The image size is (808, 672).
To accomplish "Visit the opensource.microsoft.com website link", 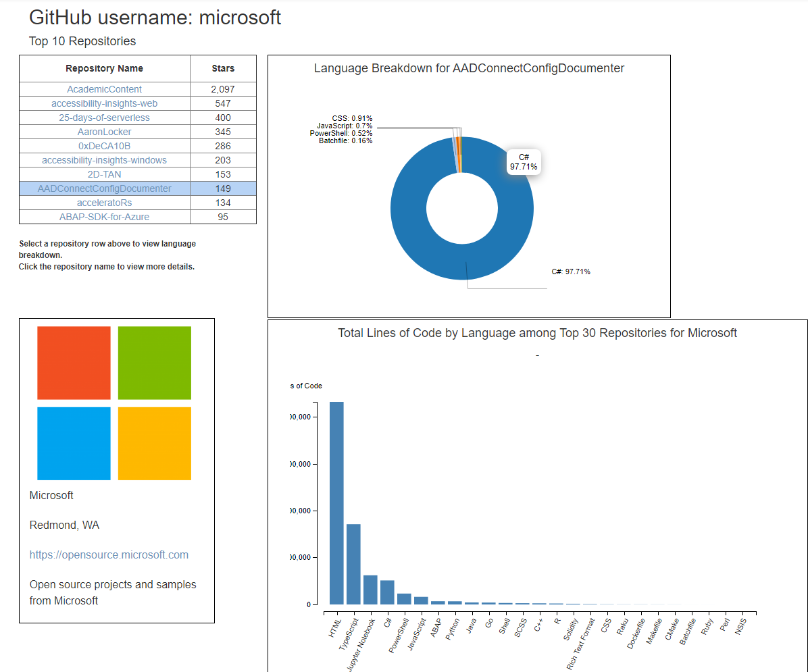I will click(x=109, y=554).
